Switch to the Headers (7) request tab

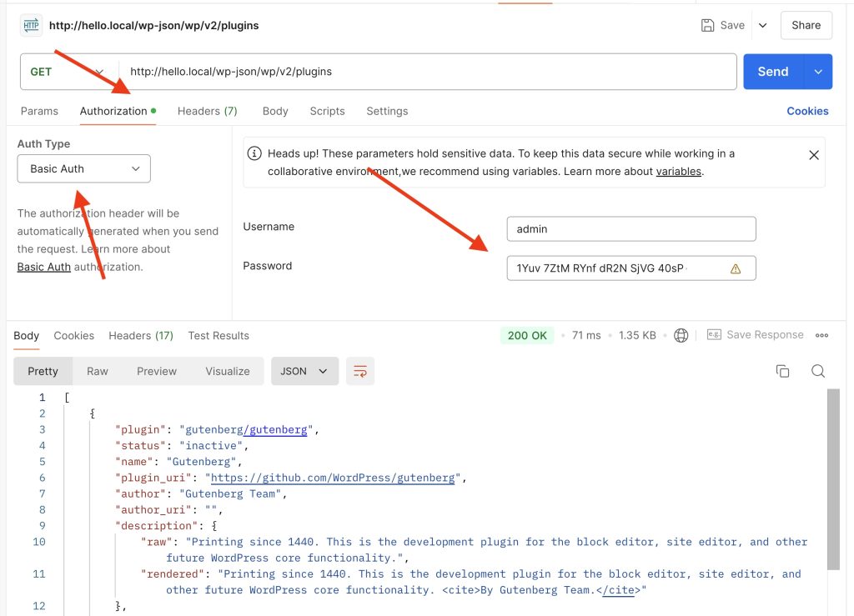207,111
